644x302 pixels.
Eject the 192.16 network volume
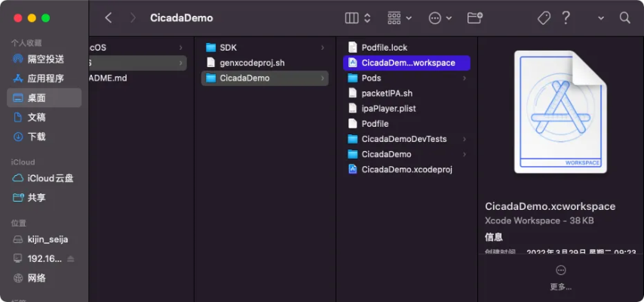pyautogui.click(x=71, y=259)
